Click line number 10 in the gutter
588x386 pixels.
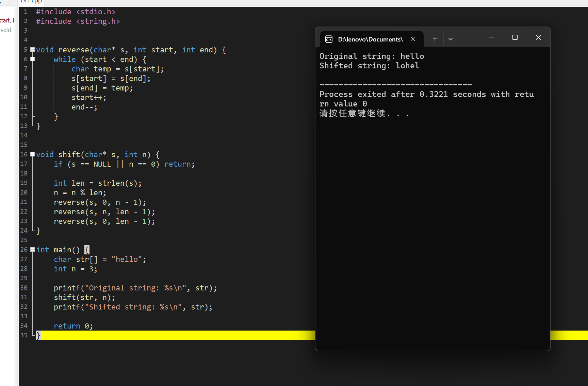pyautogui.click(x=24, y=97)
